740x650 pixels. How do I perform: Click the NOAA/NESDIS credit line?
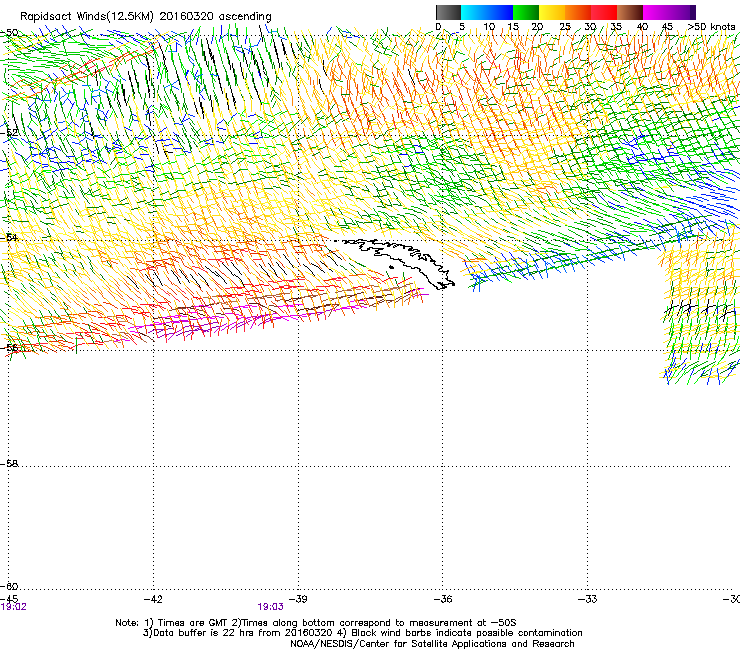tap(432, 644)
